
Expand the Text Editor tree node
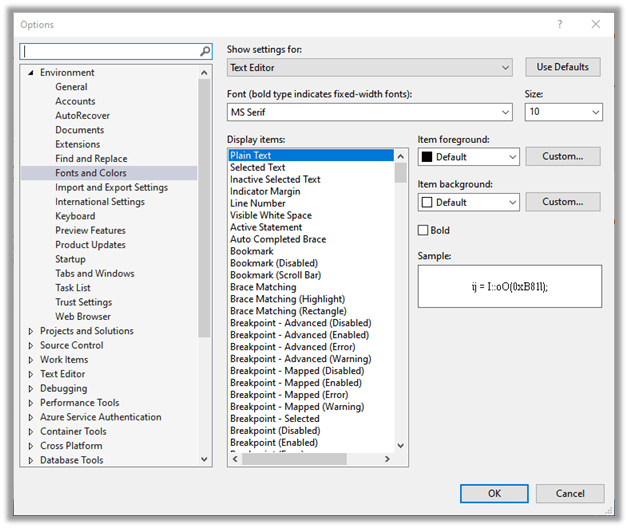(30, 374)
